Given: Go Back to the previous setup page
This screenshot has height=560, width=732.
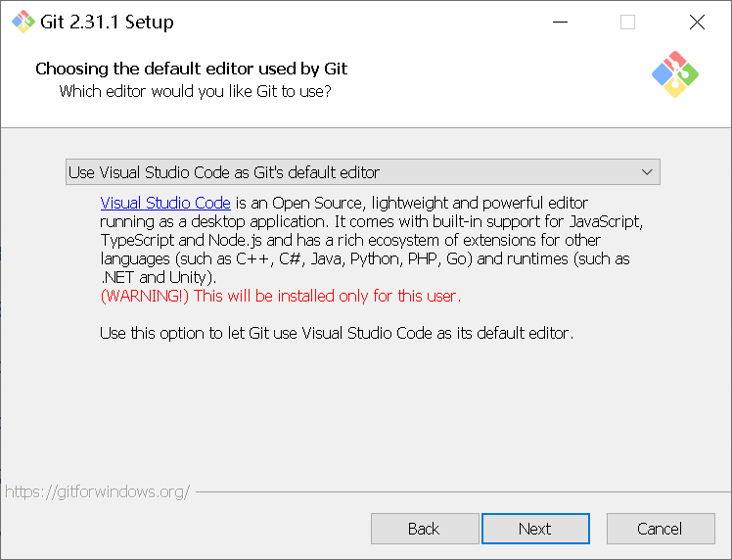Looking at the screenshot, I should (x=425, y=529).
